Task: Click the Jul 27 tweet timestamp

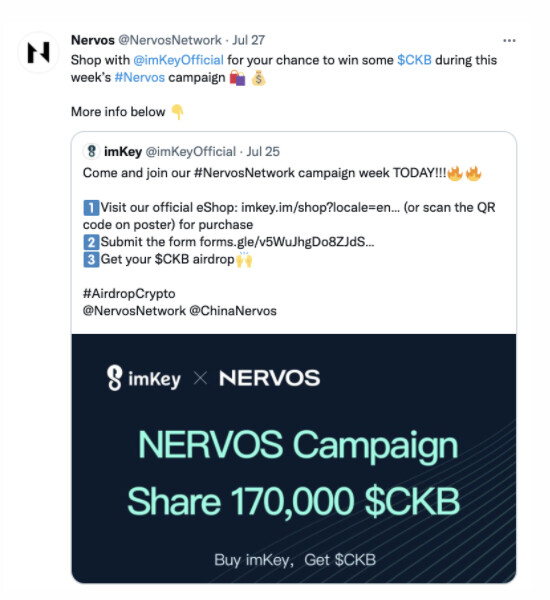Action: pos(249,40)
